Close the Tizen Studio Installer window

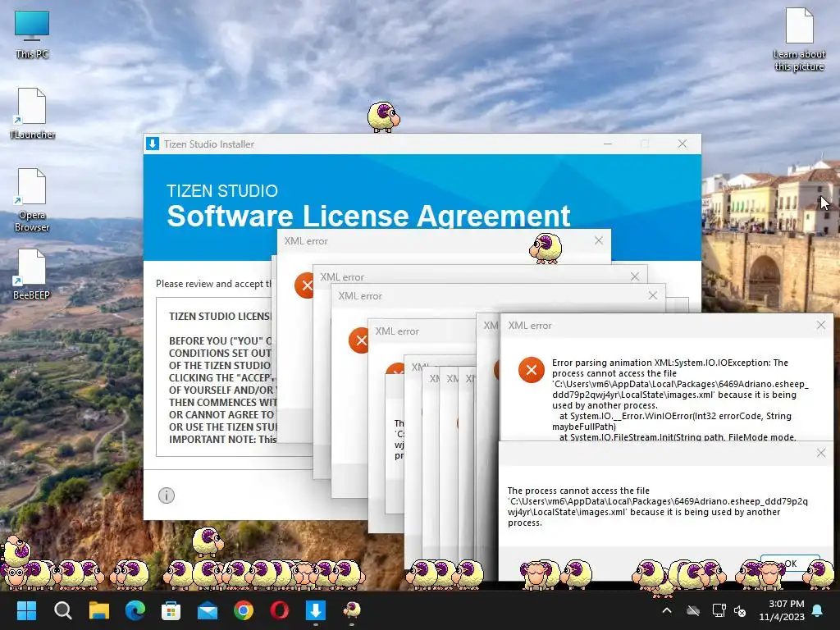(x=682, y=144)
